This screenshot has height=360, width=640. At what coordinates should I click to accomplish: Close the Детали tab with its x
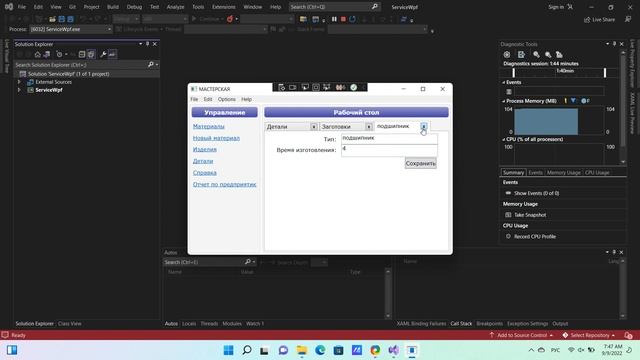pyautogui.click(x=313, y=127)
